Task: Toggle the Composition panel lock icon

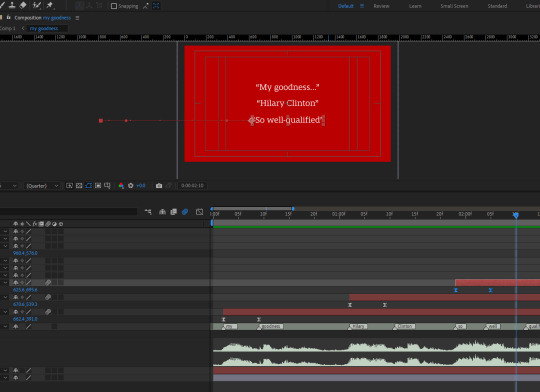Action: pos(9,17)
